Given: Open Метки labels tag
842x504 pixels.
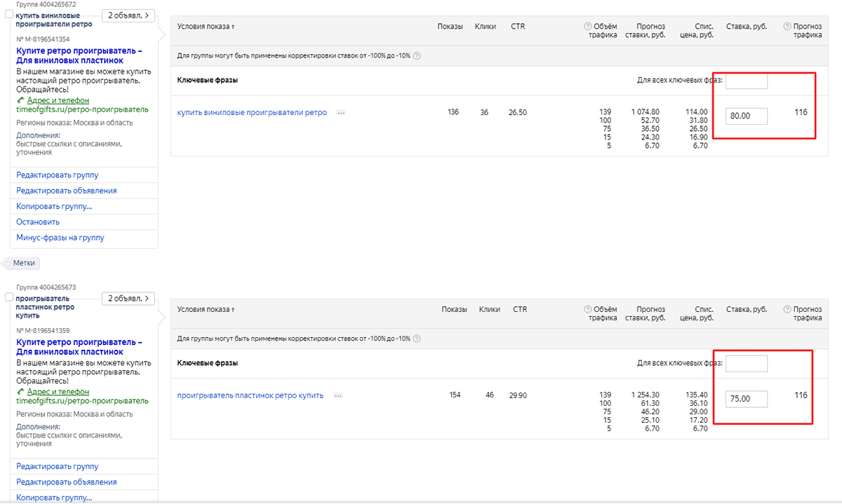Looking at the screenshot, I should (x=24, y=263).
